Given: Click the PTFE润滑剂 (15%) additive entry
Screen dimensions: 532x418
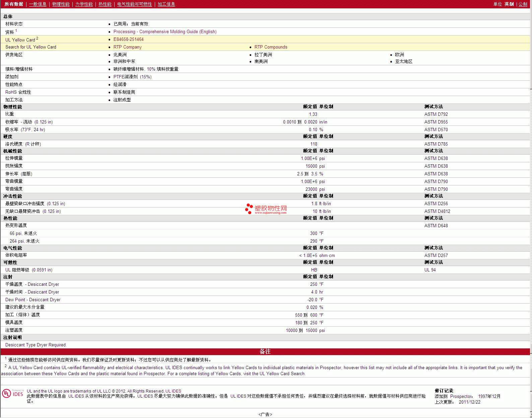Looking at the screenshot, I should coord(132,77).
